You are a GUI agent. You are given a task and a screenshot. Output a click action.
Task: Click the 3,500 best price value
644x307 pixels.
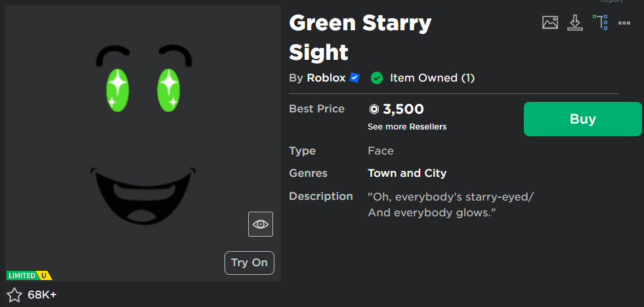[x=403, y=110]
